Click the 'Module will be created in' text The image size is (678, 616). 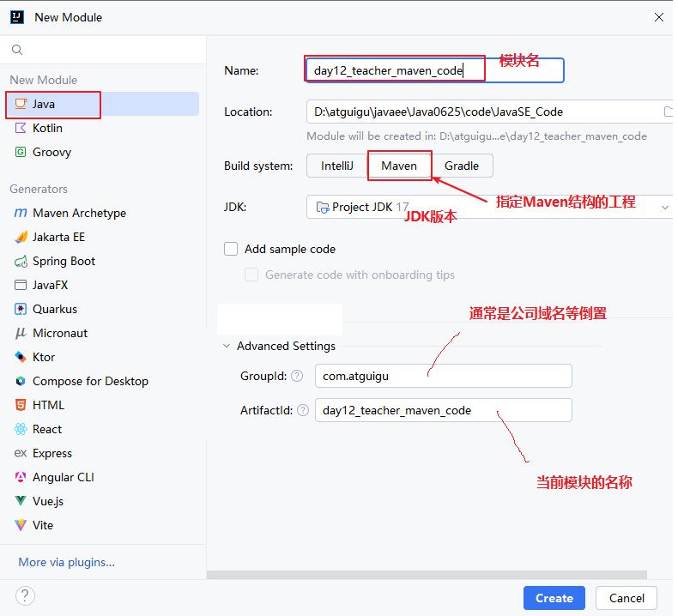pyautogui.click(x=476, y=136)
